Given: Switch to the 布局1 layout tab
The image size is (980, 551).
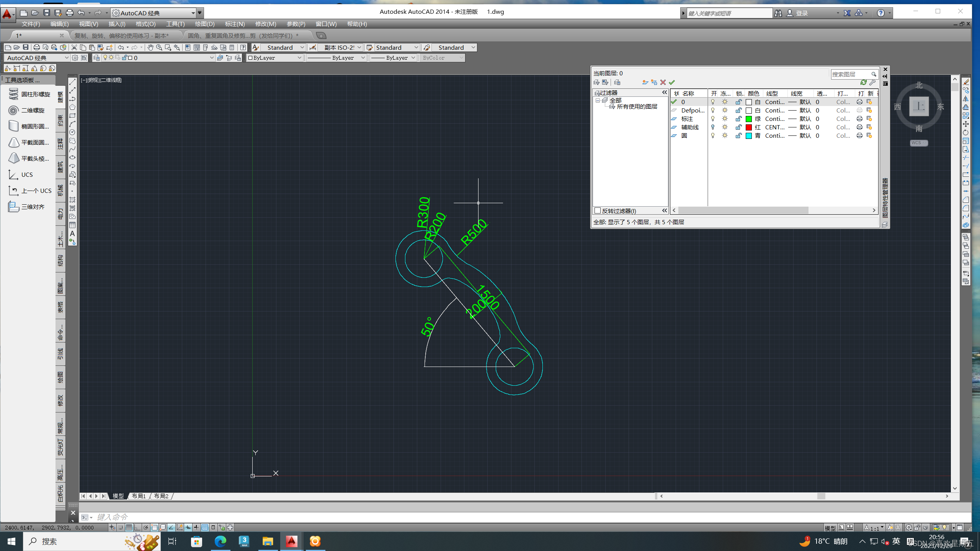Looking at the screenshot, I should click(139, 496).
